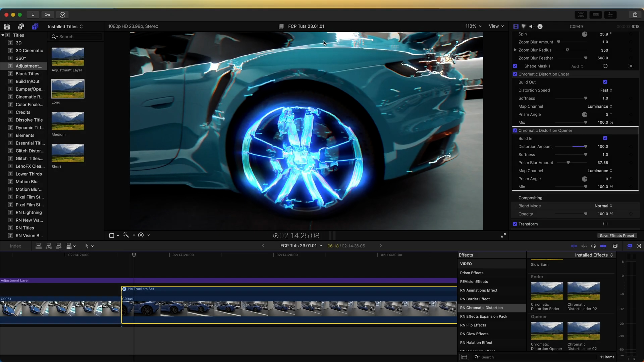Uncheck Chromatic Distortion Opener effect

tap(515, 130)
